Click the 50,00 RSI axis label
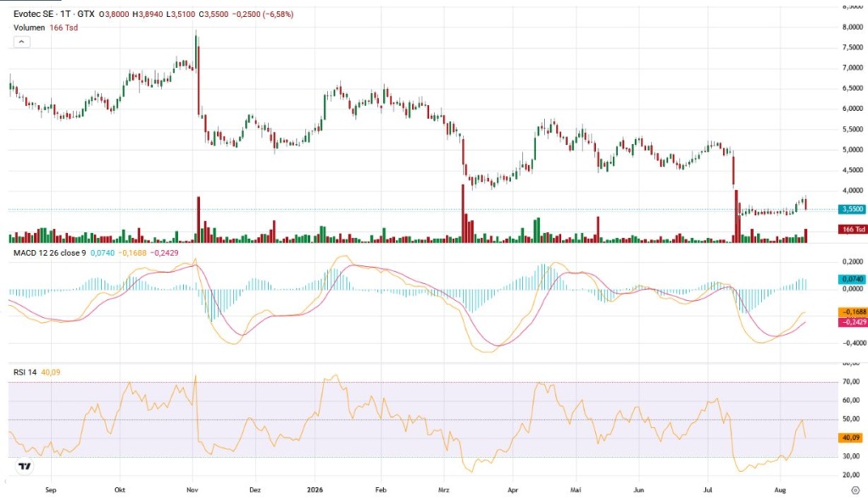Viewport: 868px width, 500px height. [x=851, y=419]
